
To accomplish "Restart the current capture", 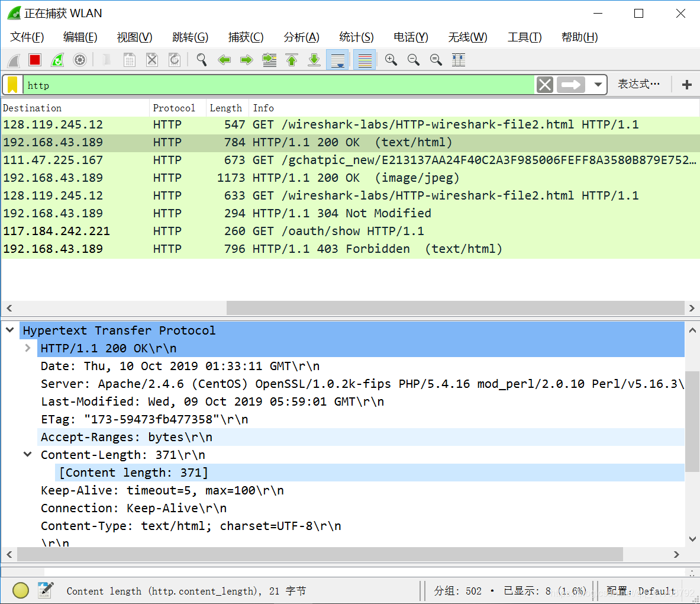I will click(x=57, y=60).
